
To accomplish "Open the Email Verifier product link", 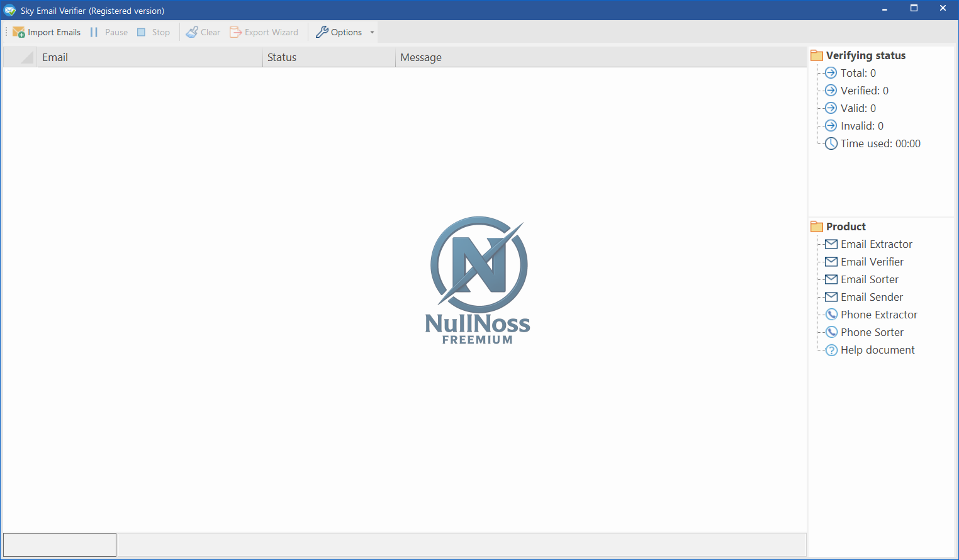I will point(872,262).
